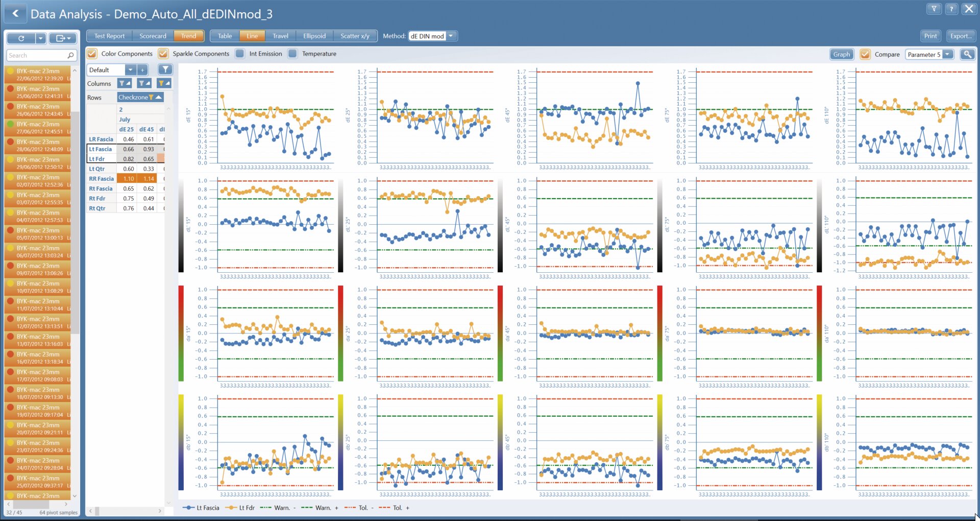
Task: Uncheck the Color Components checkbox
Action: click(x=91, y=53)
